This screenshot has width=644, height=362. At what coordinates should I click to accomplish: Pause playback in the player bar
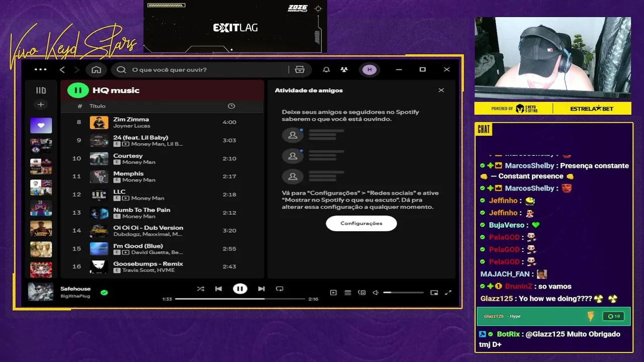[x=240, y=289]
